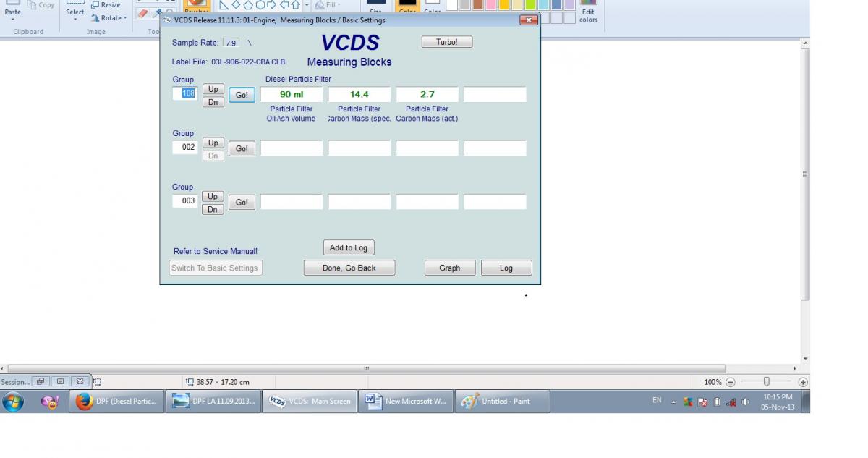Viewport: 868px width, 458px height.
Task: Open the Windows Start menu
Action: [13, 402]
